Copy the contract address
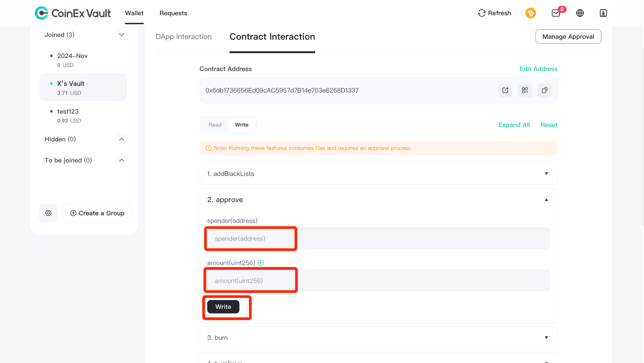 tap(545, 90)
